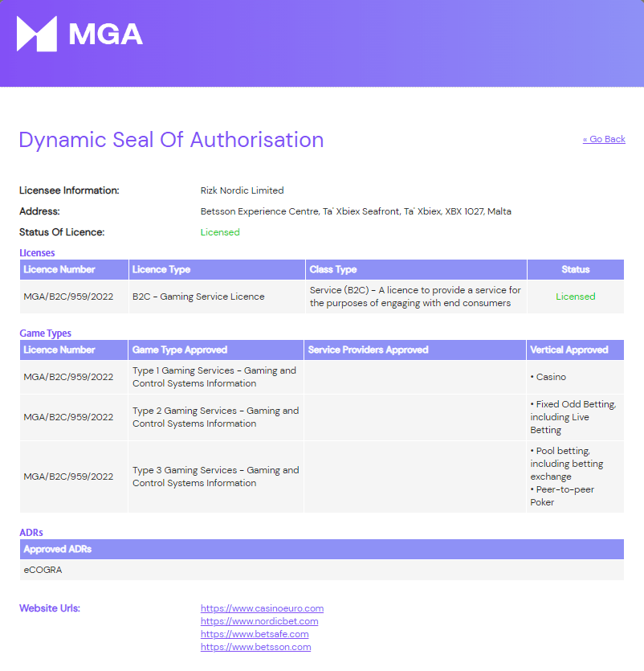Visit the betsson.com link
This screenshot has width=644, height=671.
[x=255, y=647]
